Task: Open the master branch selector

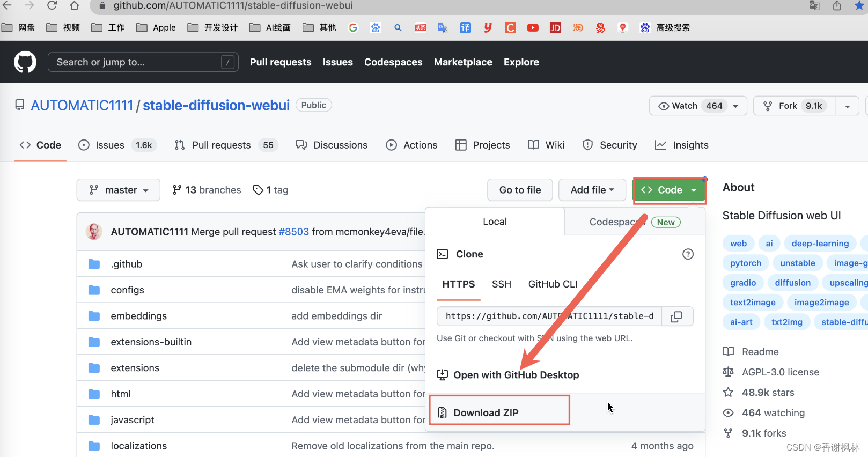Action: [119, 190]
